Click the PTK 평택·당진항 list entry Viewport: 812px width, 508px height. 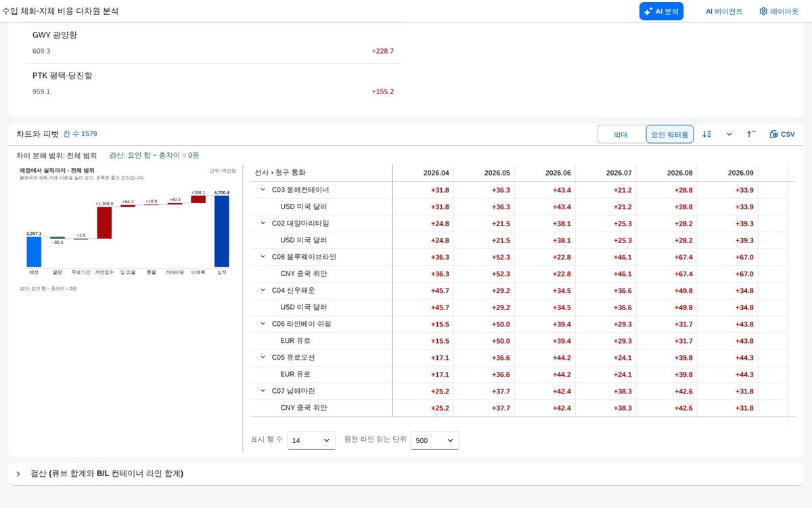point(213,83)
